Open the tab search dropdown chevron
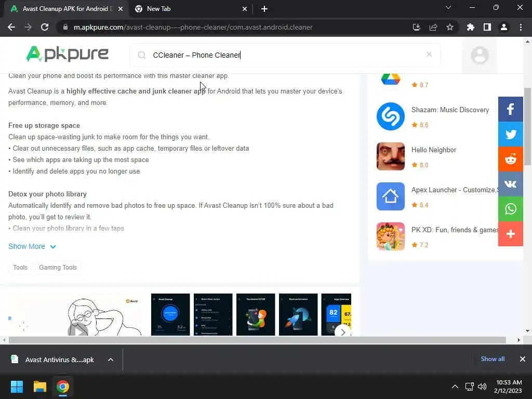The width and height of the screenshot is (532, 399). click(x=448, y=7)
